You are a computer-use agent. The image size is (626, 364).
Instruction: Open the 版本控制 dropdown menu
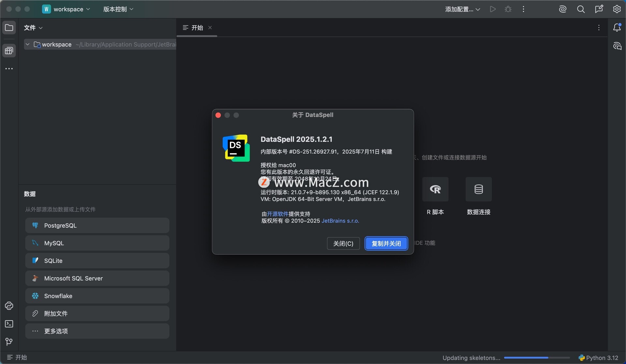coord(118,9)
